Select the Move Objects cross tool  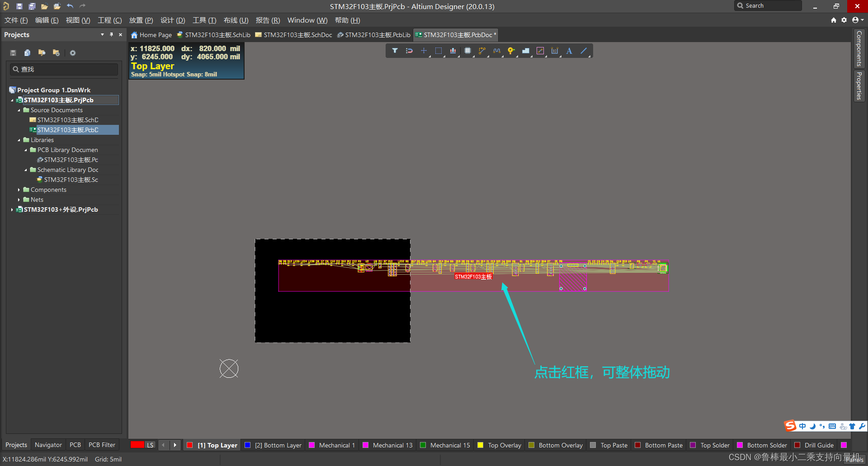click(x=424, y=51)
